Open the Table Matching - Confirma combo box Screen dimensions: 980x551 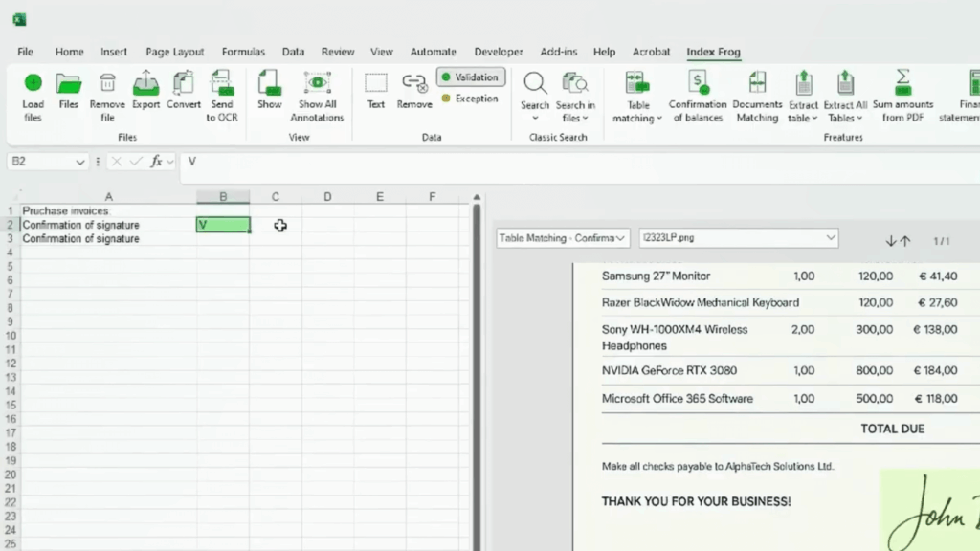point(563,238)
